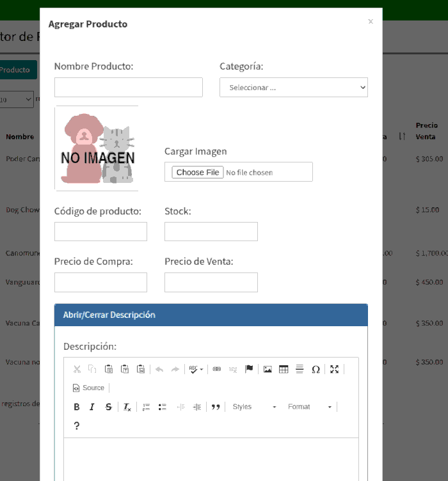Apply Strikethrough formatting
Screen dimensions: 448x481
[108, 407]
